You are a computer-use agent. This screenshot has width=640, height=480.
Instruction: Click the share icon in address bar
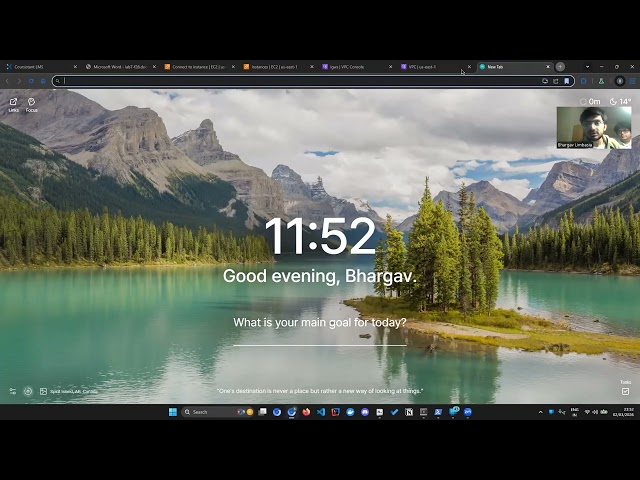pos(556,81)
